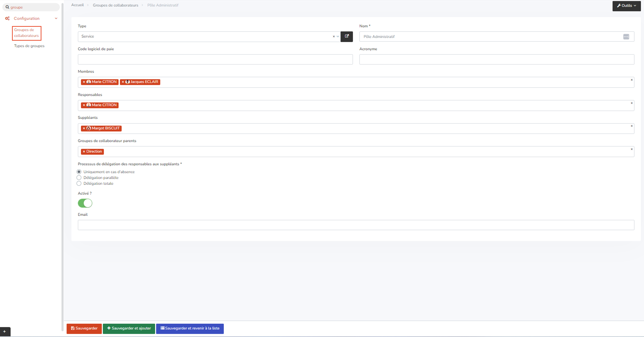
Task: Click the sidebar vertical scrollbar
Action: (62, 167)
